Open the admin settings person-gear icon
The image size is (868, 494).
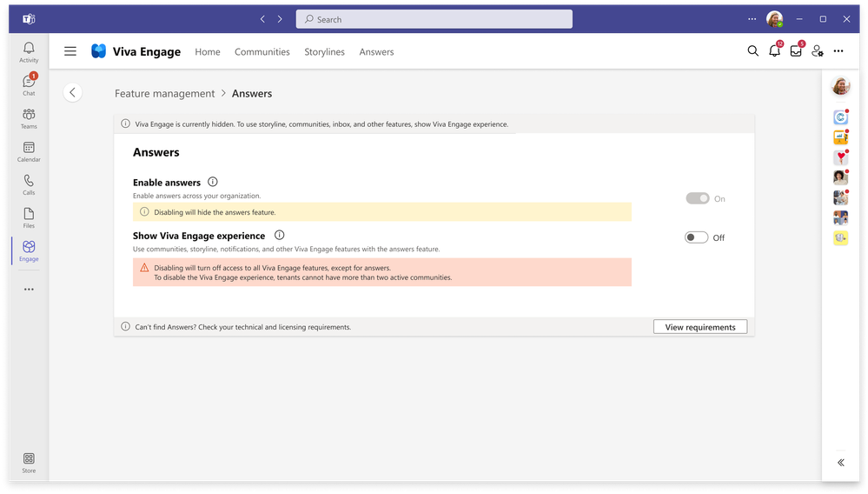pos(818,51)
